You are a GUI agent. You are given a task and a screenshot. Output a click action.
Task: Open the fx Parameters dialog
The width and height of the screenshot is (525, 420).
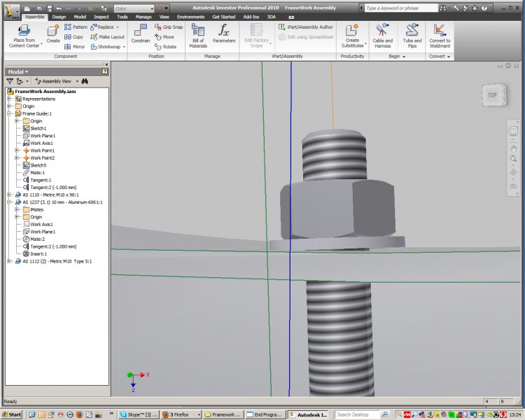tap(224, 34)
